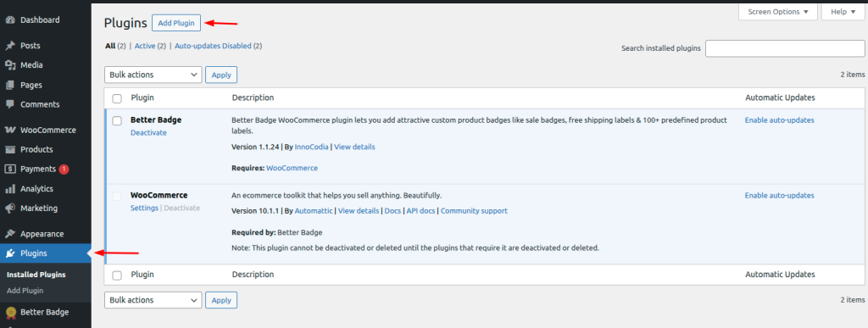Screen dimensions: 868x328
Task: Click the Better Badge ribbon icon
Action: pos(10,313)
